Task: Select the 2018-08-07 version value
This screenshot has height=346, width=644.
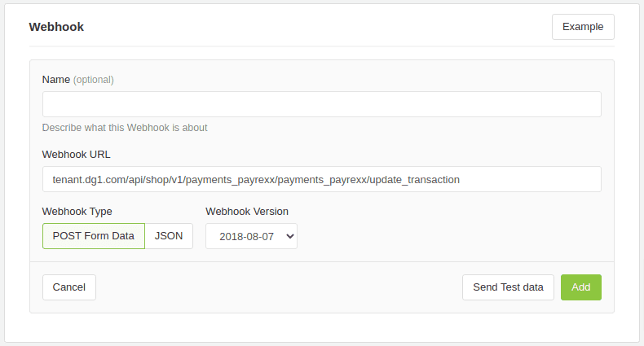Action: click(x=246, y=237)
